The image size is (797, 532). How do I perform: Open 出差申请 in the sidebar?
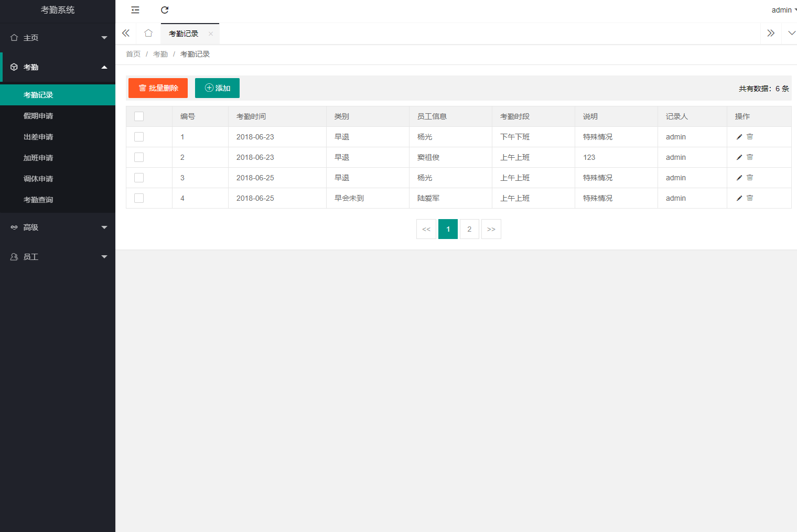58,137
